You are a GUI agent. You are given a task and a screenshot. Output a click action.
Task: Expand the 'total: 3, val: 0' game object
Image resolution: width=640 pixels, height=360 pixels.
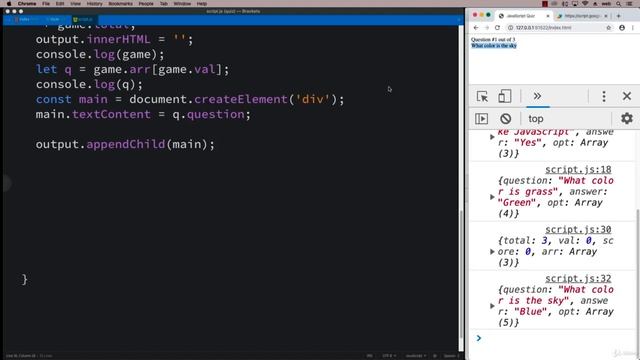point(492,252)
